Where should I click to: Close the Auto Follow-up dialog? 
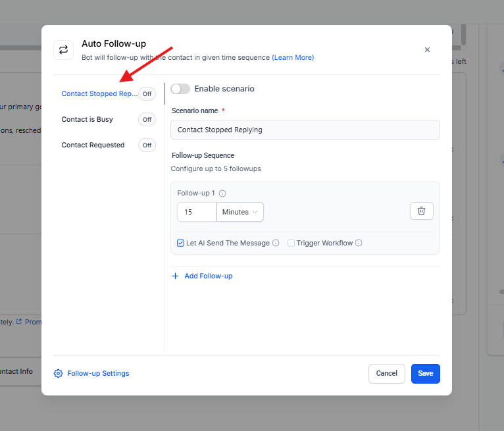427,50
